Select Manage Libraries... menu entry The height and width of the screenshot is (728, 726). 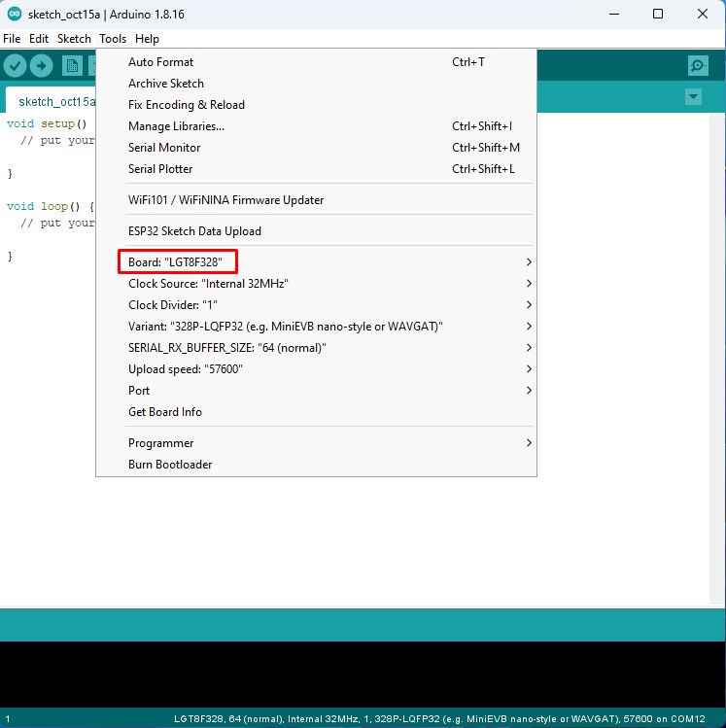176,126
